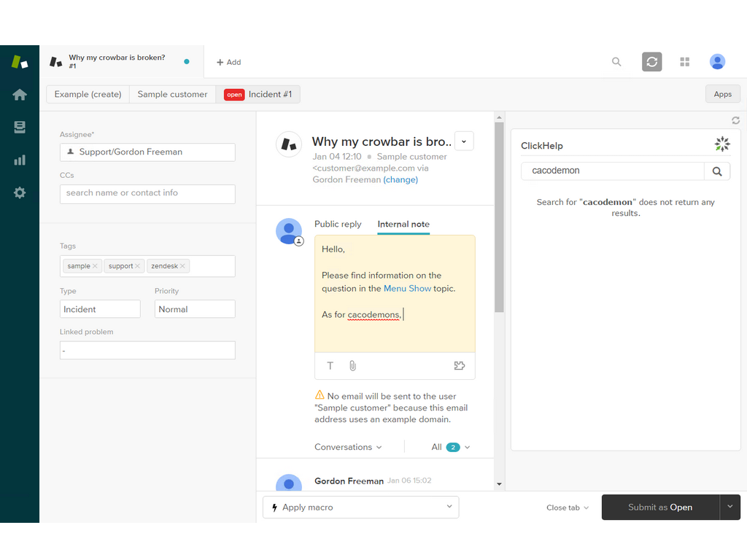Open the Type dropdown showing Incident
747x560 pixels.
pyautogui.click(x=100, y=309)
